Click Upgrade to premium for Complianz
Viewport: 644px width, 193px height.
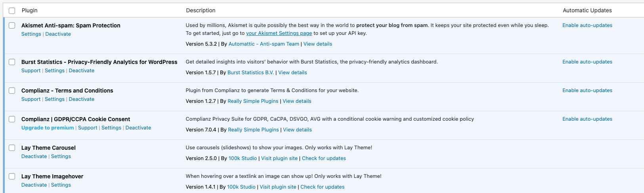[x=48, y=128]
